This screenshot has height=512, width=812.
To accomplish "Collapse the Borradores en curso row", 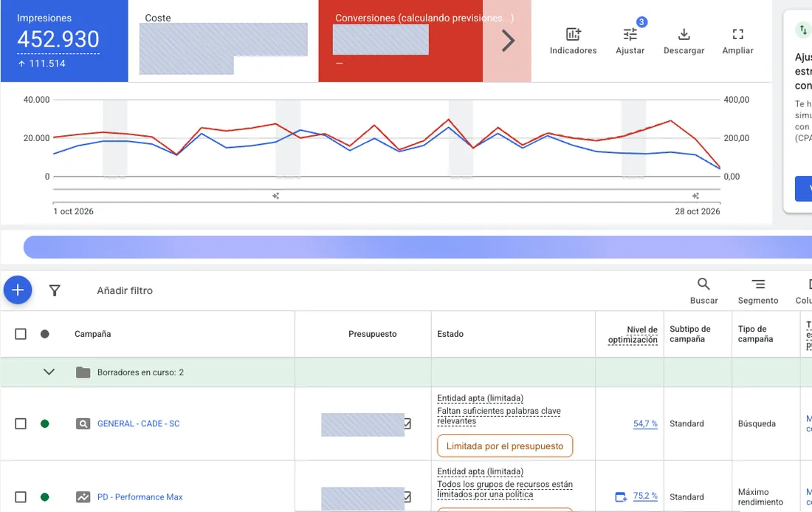I will click(x=49, y=372).
